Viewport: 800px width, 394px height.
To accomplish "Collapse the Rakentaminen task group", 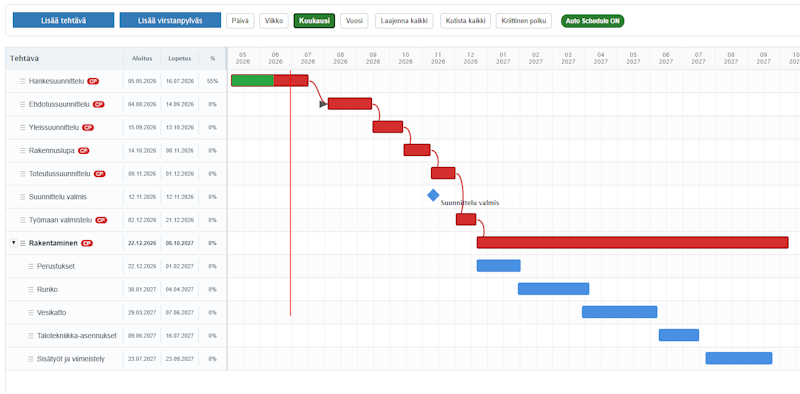I will pos(13,243).
